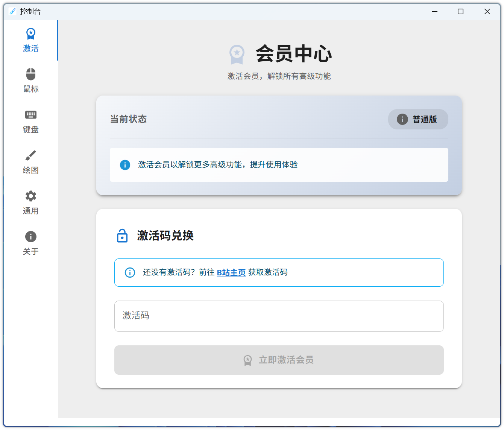Open 通用 settings via the gear icon
The width and height of the screenshot is (504, 430).
pos(31,196)
